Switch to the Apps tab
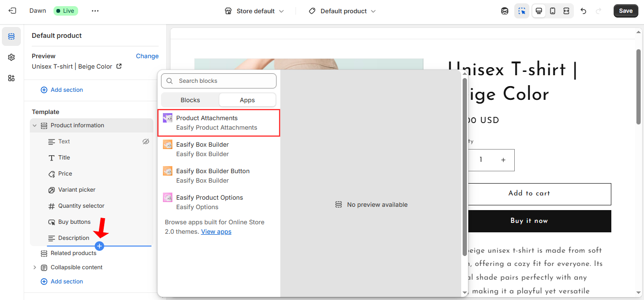 tap(247, 100)
